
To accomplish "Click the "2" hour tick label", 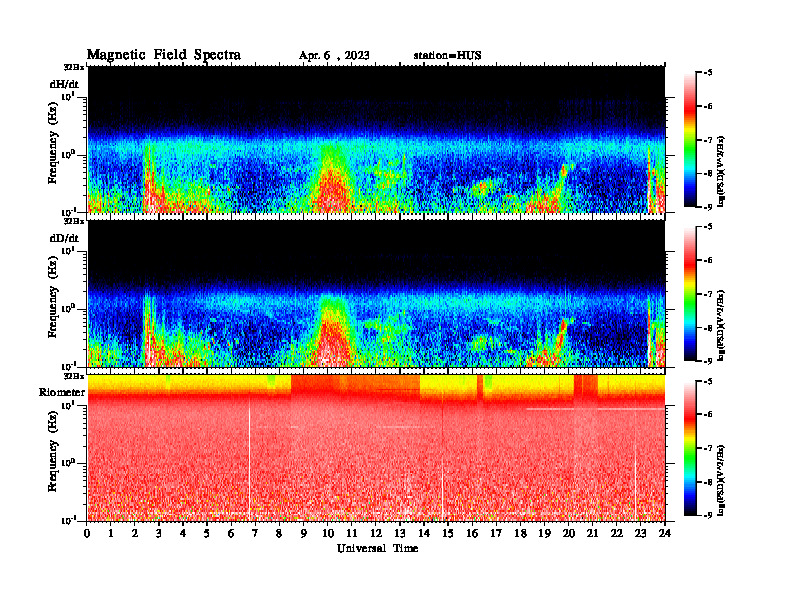I will pyautogui.click(x=135, y=533).
